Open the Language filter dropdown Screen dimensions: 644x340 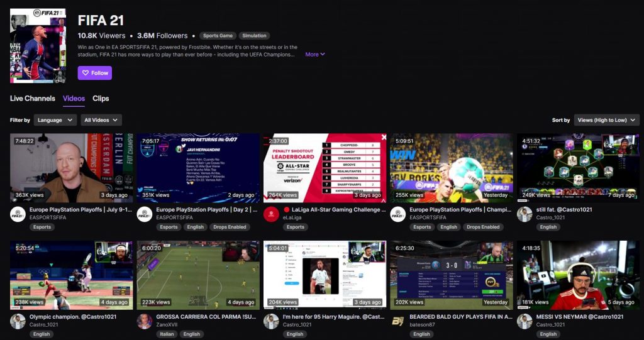click(55, 120)
